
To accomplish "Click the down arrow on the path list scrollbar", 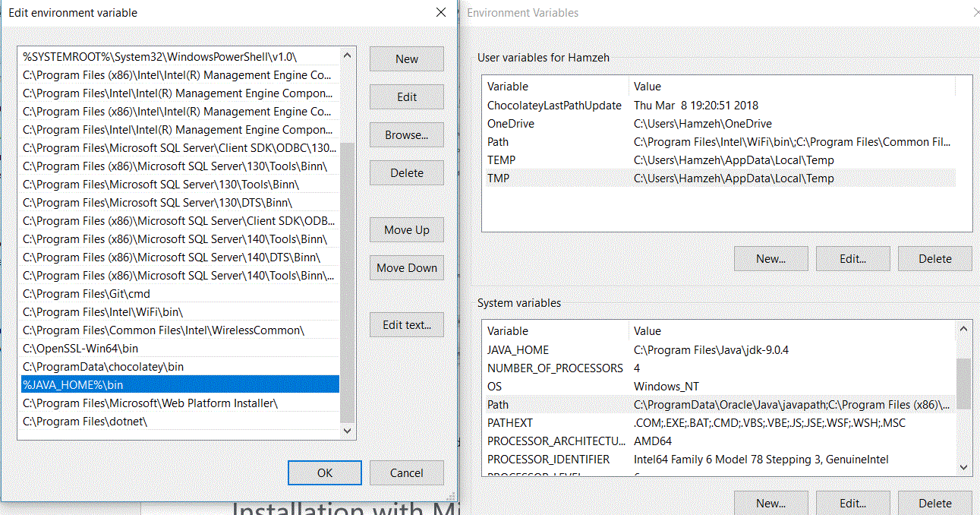I will pos(346,429).
